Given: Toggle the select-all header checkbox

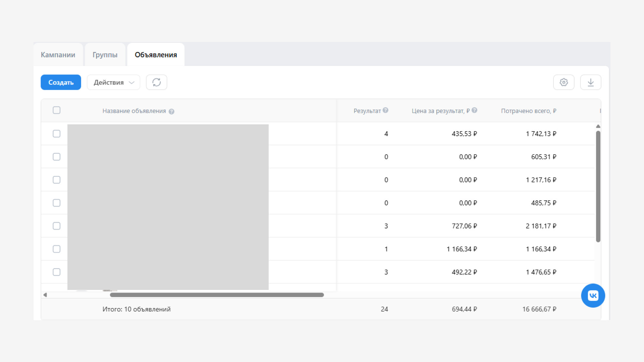Looking at the screenshot, I should [x=56, y=110].
